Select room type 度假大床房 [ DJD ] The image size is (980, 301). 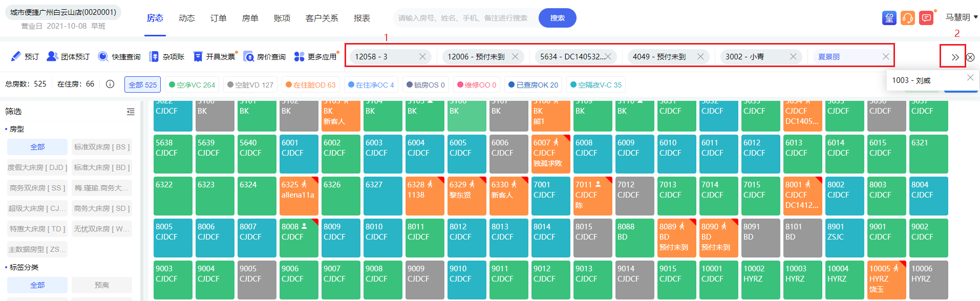(x=37, y=167)
